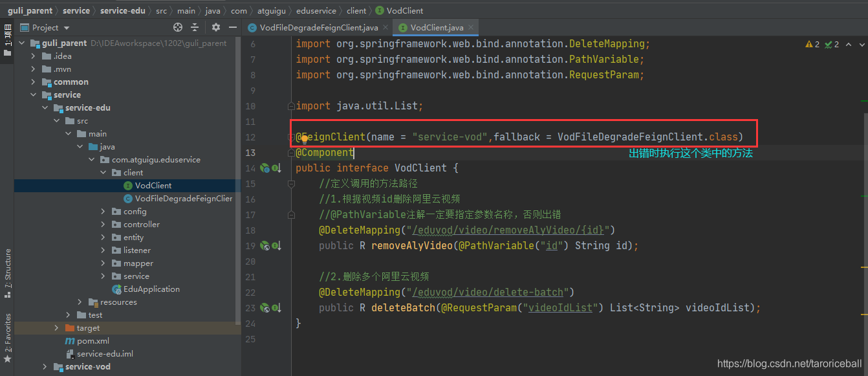Click the Project panel vertical scrollbar
868x376 pixels.
point(238,181)
